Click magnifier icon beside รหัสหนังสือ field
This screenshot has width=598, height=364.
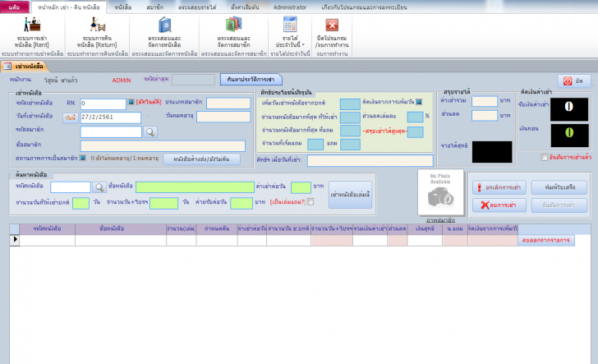coord(99,187)
